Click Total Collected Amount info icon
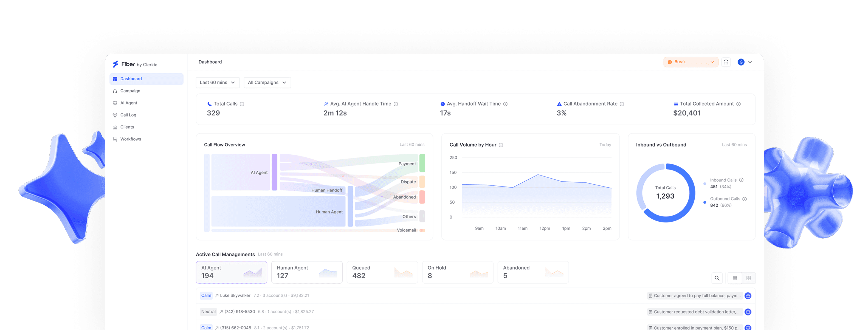 click(x=739, y=104)
